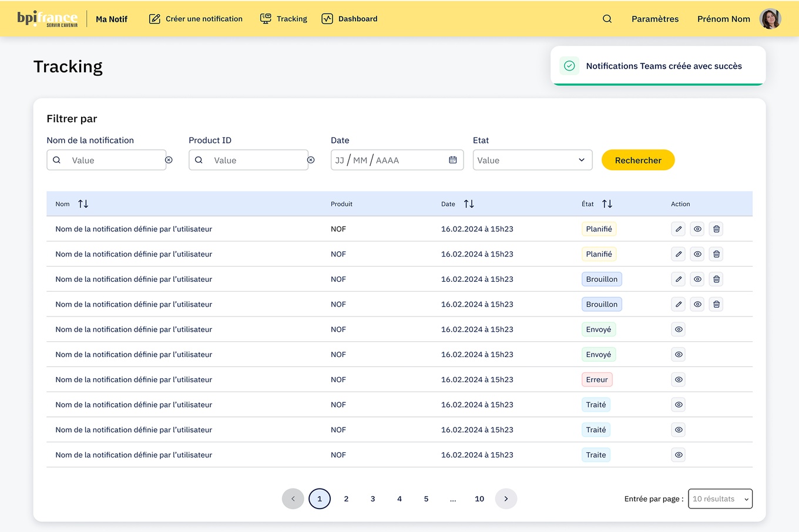The height and width of the screenshot is (532, 799).
Task: View the first Traité notification
Action: coord(679,405)
